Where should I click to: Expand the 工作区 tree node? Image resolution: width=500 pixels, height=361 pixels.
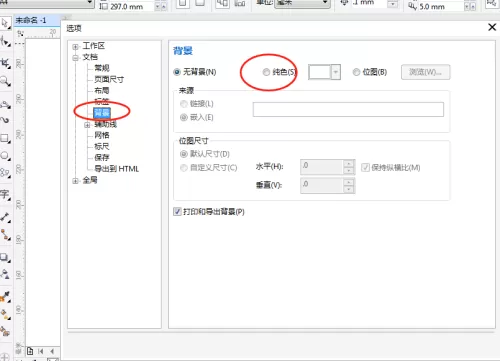pyautogui.click(x=75, y=47)
